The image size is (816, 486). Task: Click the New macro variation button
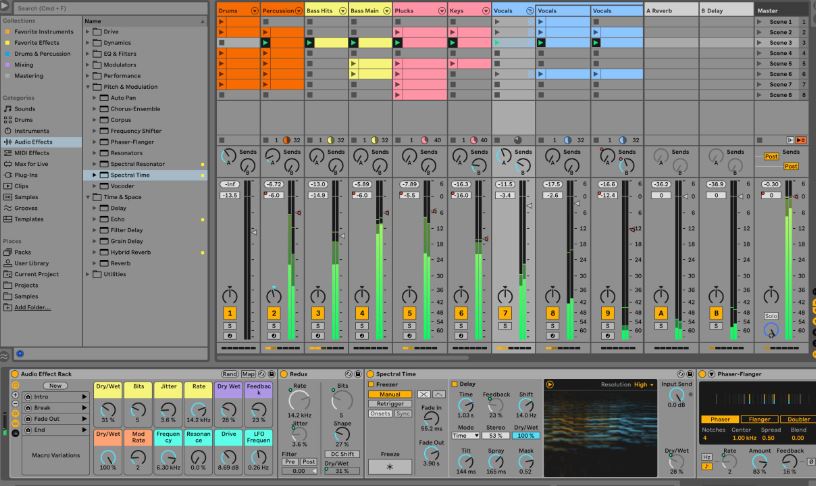coord(55,386)
